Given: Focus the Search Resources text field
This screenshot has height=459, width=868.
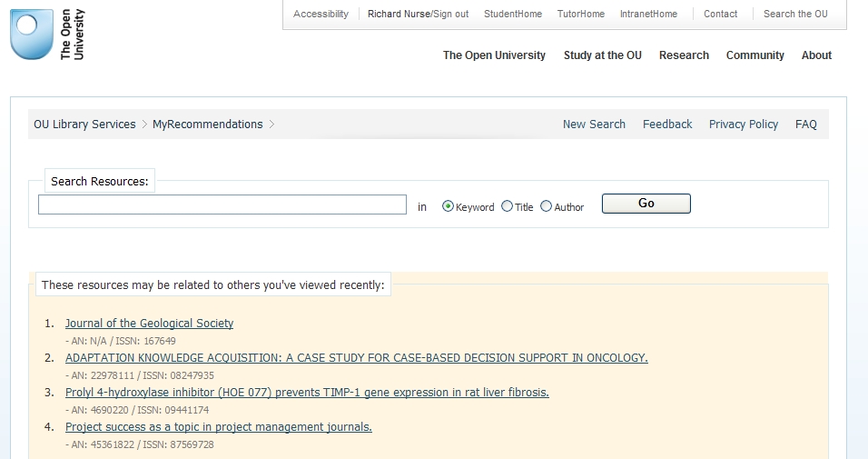Looking at the screenshot, I should pyautogui.click(x=222, y=205).
